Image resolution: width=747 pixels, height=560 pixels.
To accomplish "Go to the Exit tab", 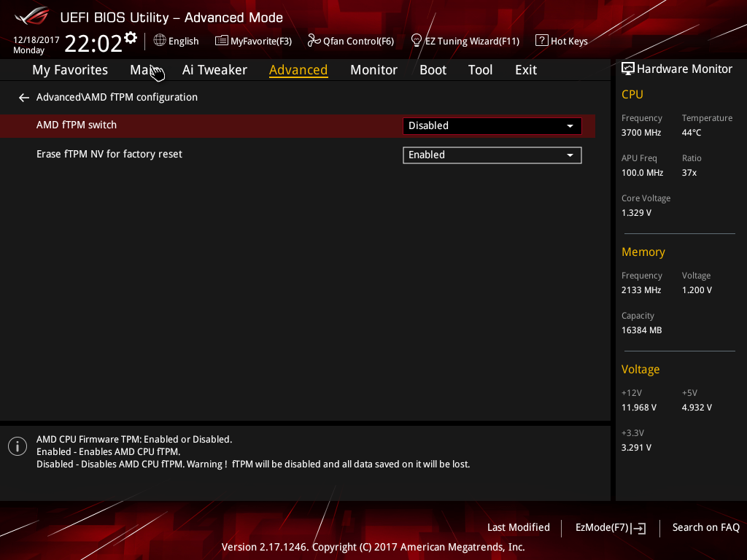I will pos(526,70).
